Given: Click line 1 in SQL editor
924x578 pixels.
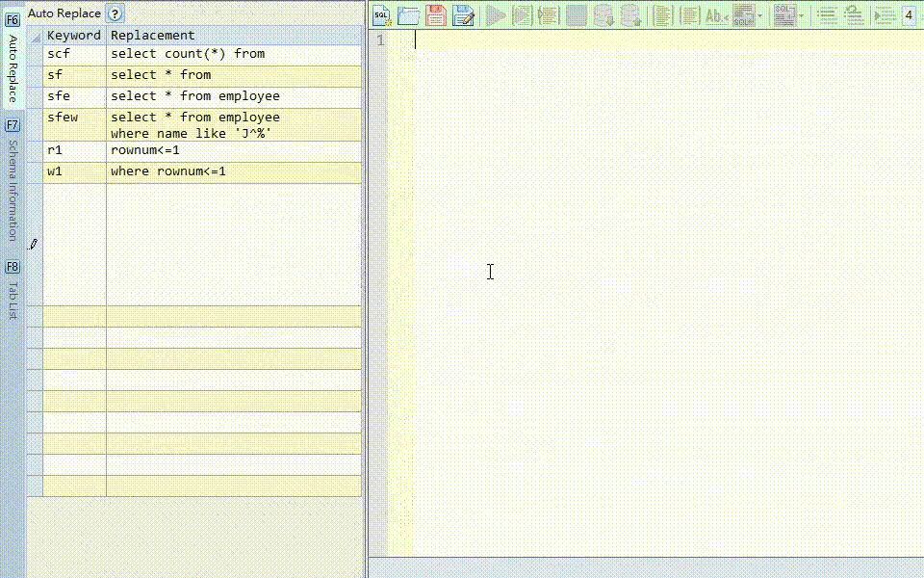Looking at the screenshot, I should pos(666,40).
